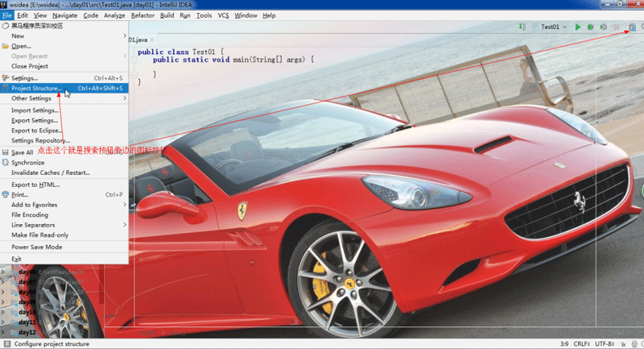
Task: Click the green Run button in toolbar
Action: [578, 27]
